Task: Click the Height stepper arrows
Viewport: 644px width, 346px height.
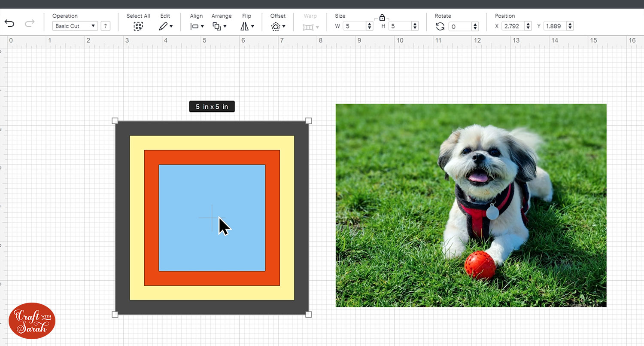Action: pyautogui.click(x=415, y=26)
